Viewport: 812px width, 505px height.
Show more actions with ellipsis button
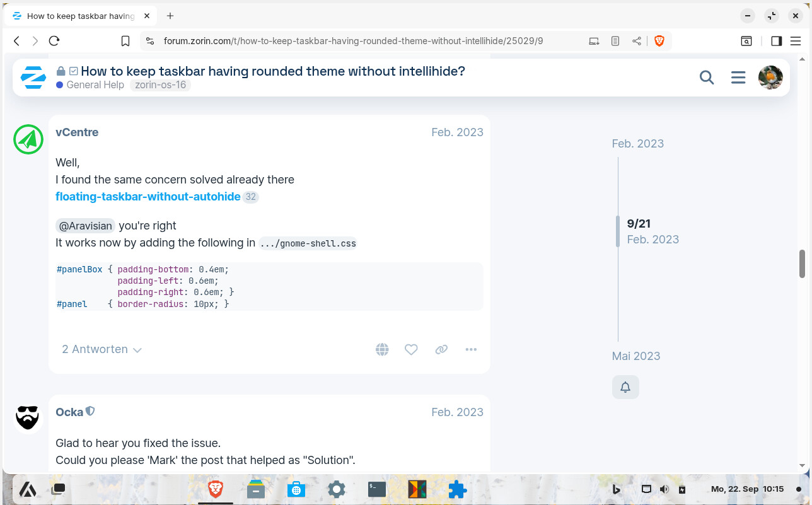pyautogui.click(x=471, y=349)
